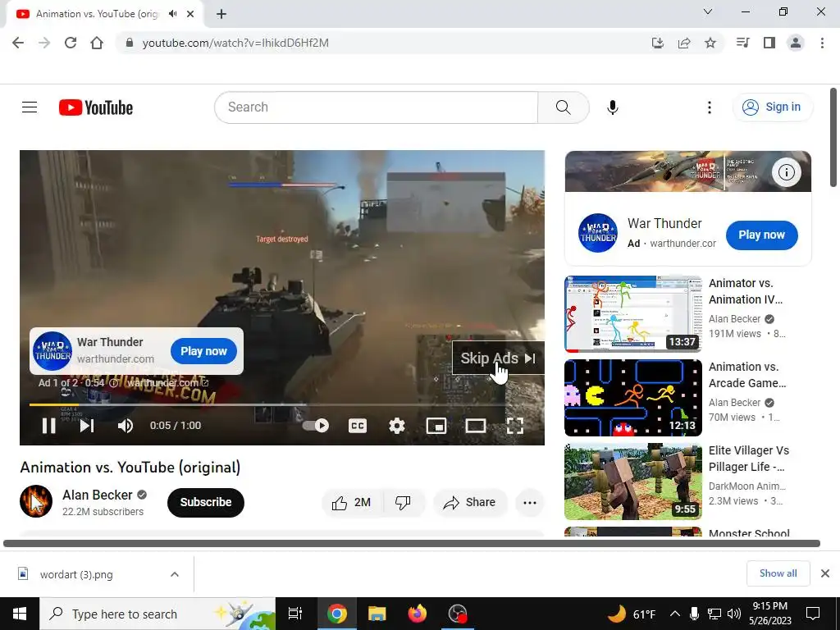Open Task View on taskbar
The width and height of the screenshot is (840, 630).
[295, 614]
